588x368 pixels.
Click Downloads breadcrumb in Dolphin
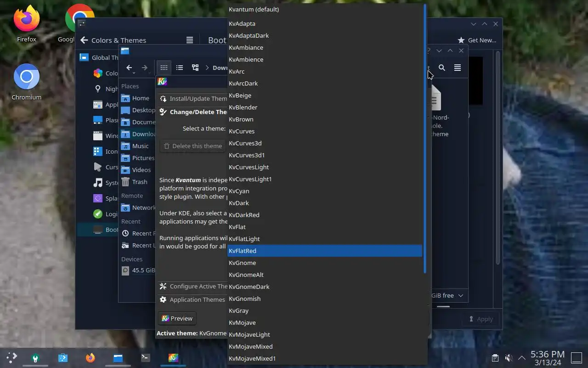(220, 68)
